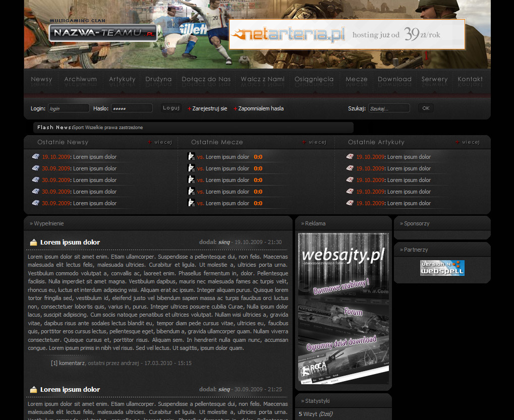This screenshot has width=514, height=420.
Task: Click the first article icon under Ostatnie Artykuły
Action: [350, 157]
